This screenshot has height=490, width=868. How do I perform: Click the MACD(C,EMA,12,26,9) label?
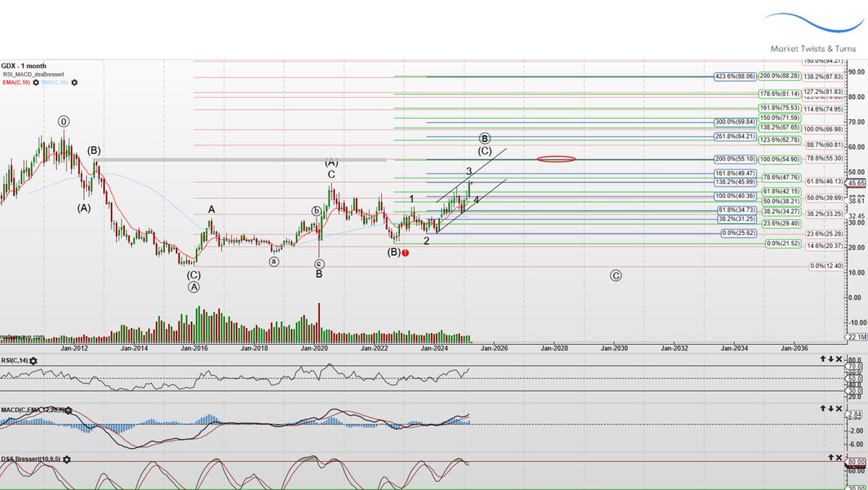[x=33, y=411]
